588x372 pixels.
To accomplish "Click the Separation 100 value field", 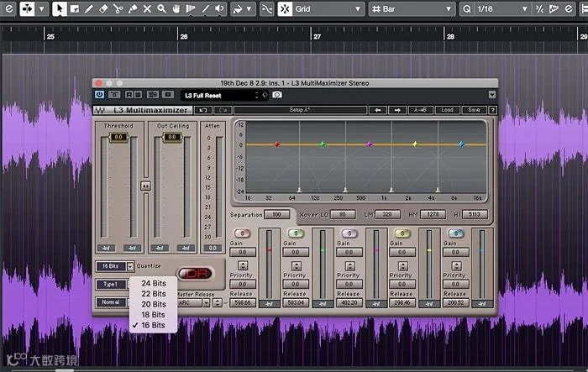I will point(276,214).
